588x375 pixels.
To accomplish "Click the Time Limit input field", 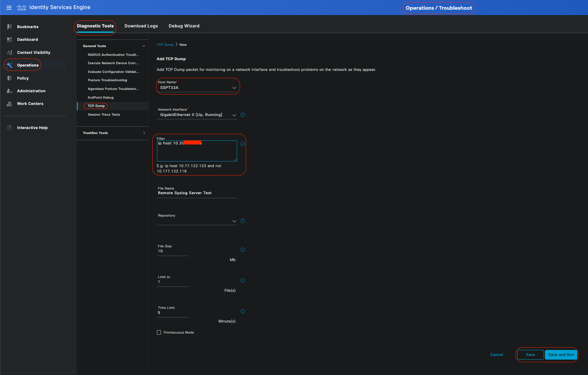I will point(173,313).
